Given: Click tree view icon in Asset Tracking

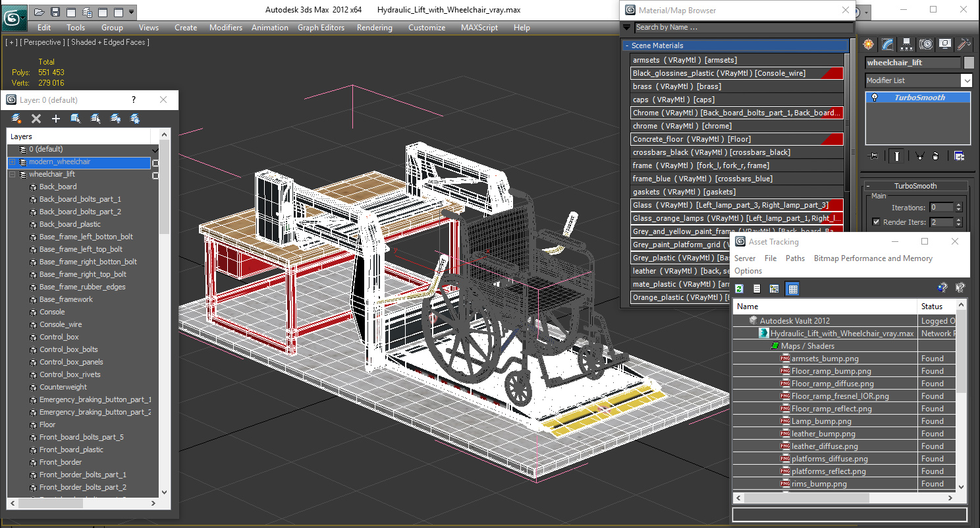Looking at the screenshot, I should pyautogui.click(x=775, y=289).
